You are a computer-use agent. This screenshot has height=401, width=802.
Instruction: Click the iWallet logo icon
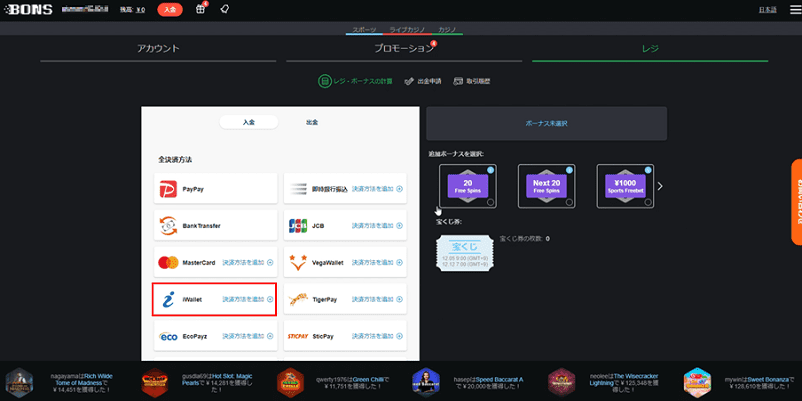[168, 299]
